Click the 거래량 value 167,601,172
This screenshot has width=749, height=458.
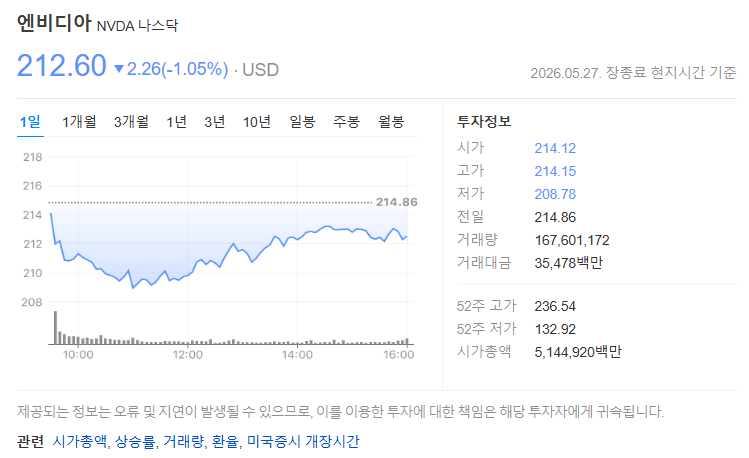[572, 240]
